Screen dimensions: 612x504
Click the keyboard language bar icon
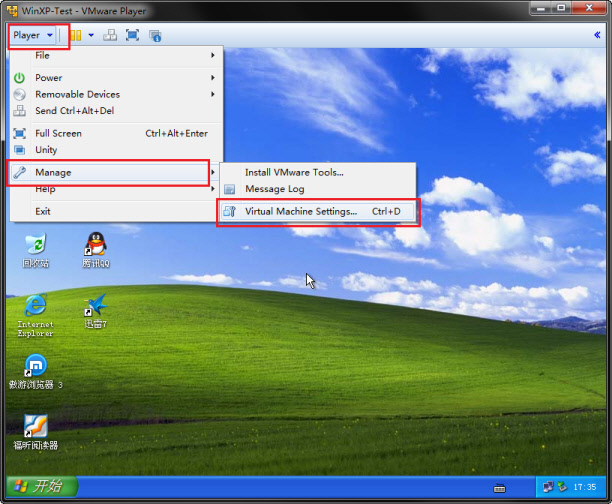coord(500,488)
